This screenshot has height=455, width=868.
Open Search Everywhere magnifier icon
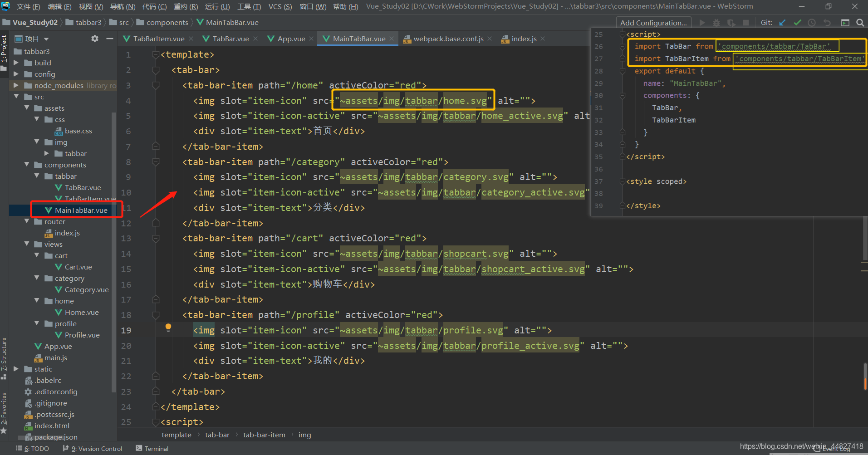click(860, 23)
